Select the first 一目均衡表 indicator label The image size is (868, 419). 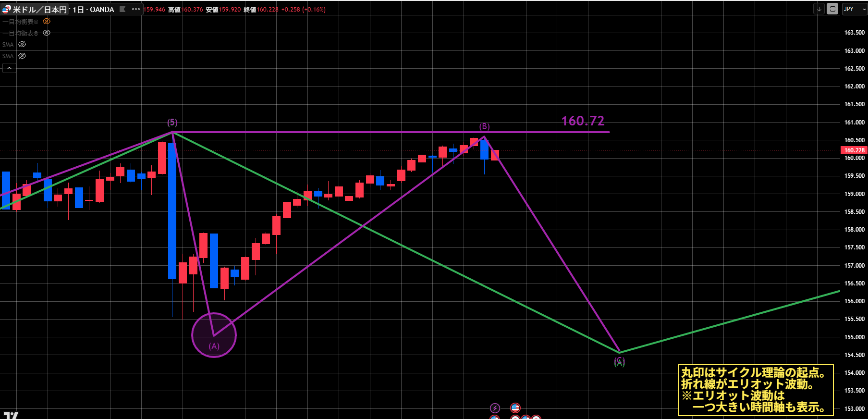pos(21,22)
